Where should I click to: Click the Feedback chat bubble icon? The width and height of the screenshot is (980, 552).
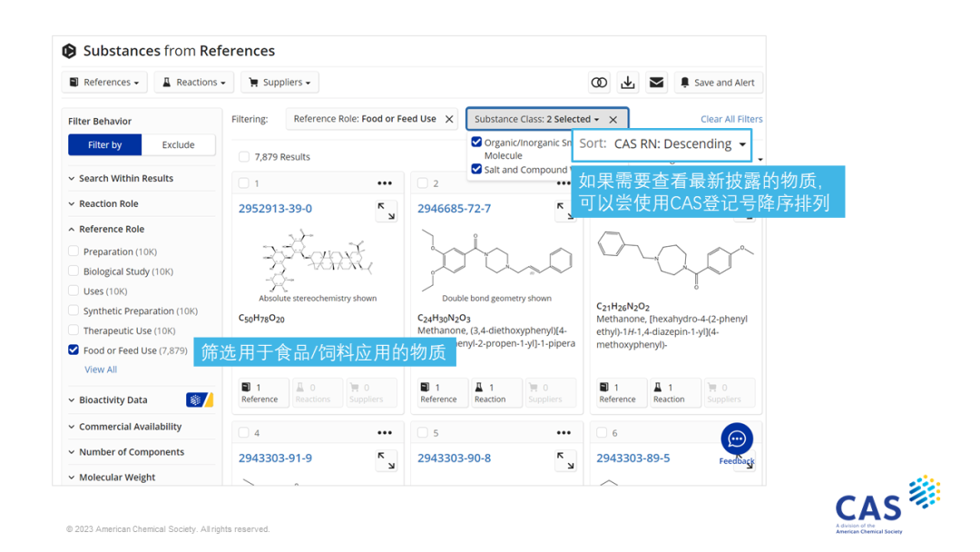coord(737,439)
